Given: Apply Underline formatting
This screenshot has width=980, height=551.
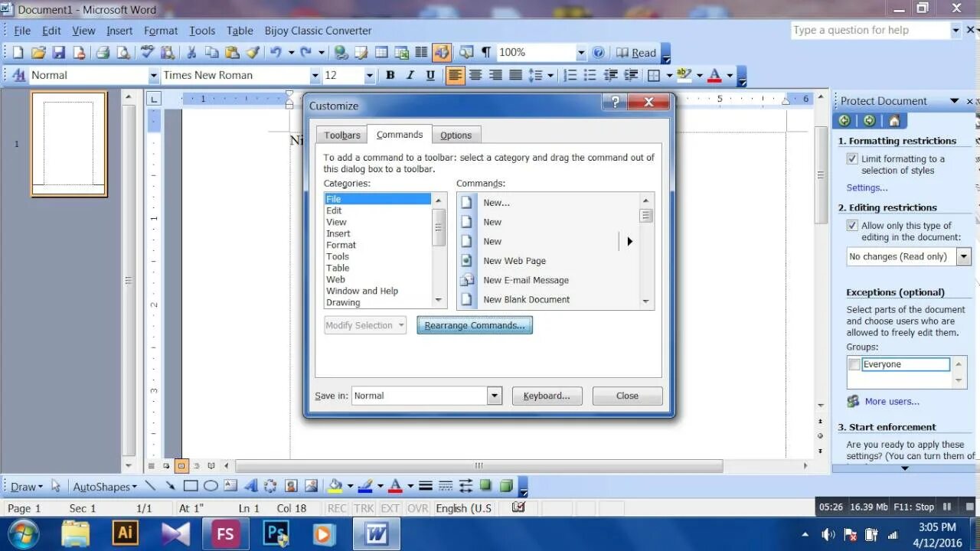Looking at the screenshot, I should click(x=430, y=75).
